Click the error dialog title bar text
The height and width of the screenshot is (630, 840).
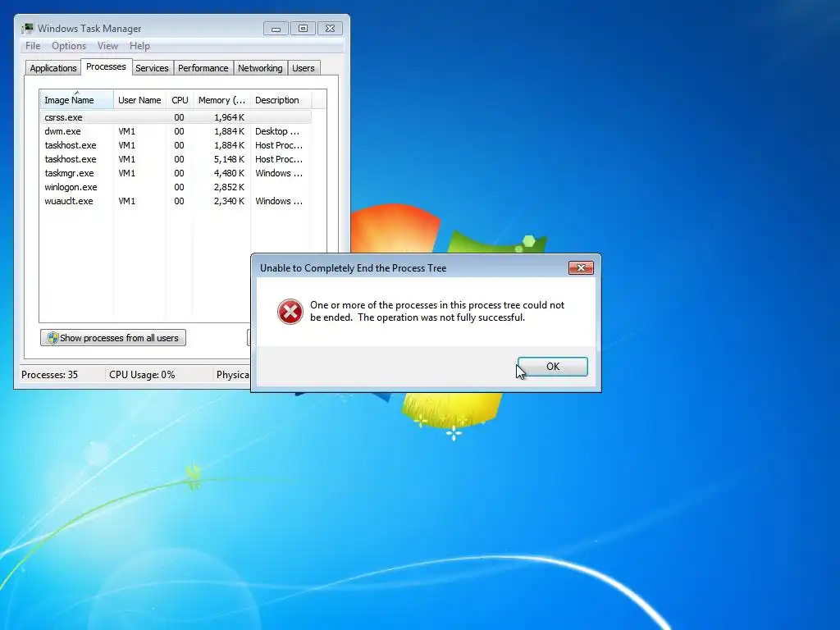pyautogui.click(x=353, y=268)
